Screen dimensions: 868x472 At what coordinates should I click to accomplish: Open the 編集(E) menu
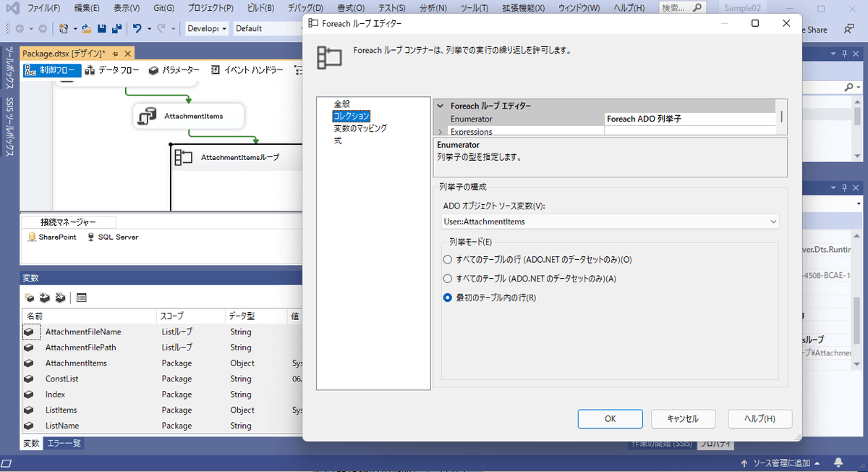[x=86, y=9]
